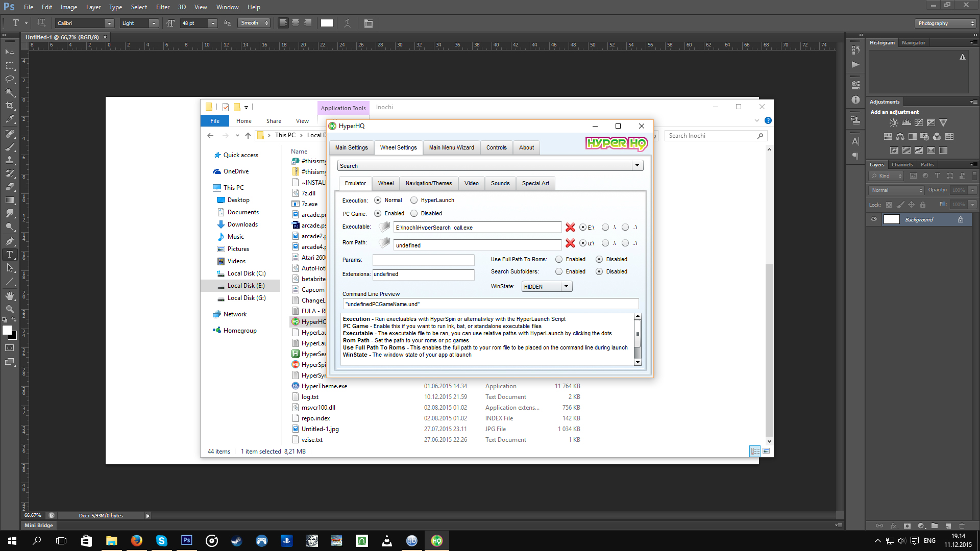Click the Mini Bridge panel label
Viewport: 980px width, 551px height.
[39, 525]
